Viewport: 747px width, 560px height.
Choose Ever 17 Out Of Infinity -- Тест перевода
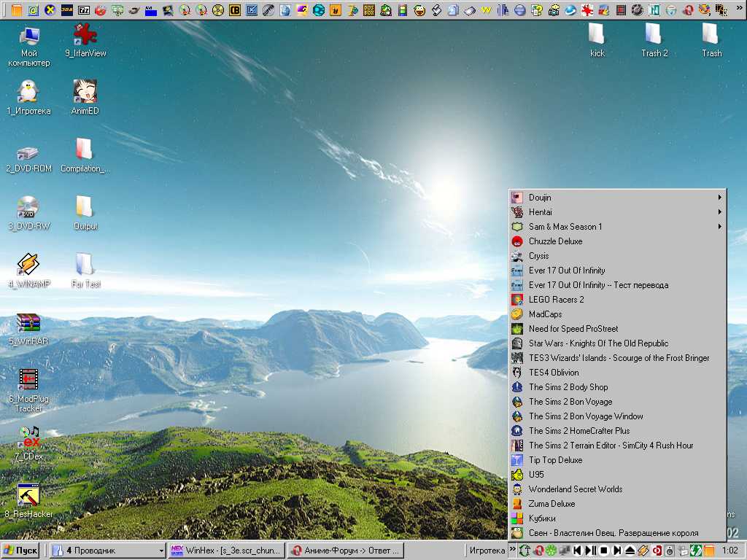pyautogui.click(x=617, y=285)
